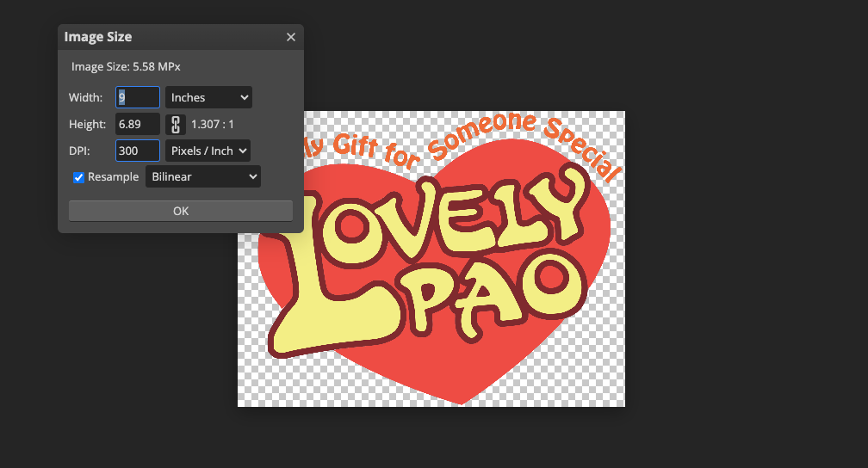Open the Inches width unit dropdown

point(208,98)
